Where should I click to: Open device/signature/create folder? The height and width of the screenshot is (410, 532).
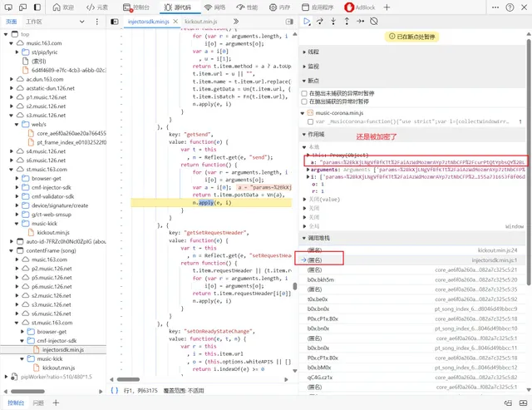tap(60, 205)
